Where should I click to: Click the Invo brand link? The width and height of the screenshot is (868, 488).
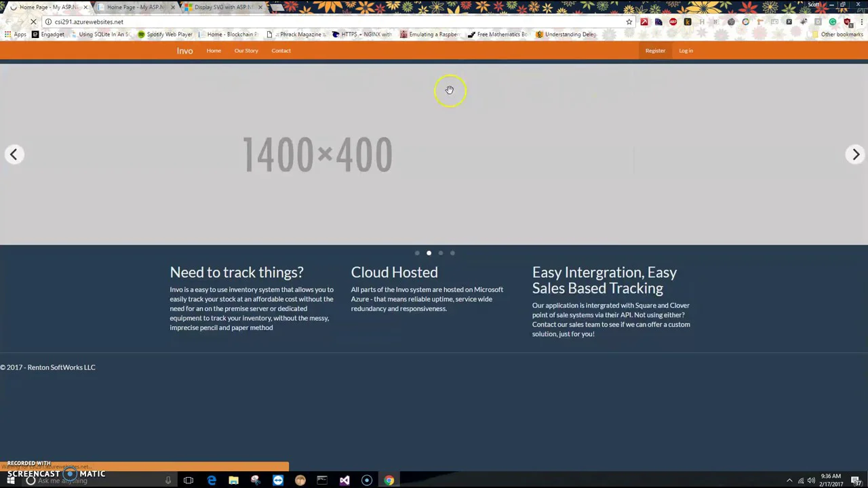pyautogui.click(x=185, y=51)
